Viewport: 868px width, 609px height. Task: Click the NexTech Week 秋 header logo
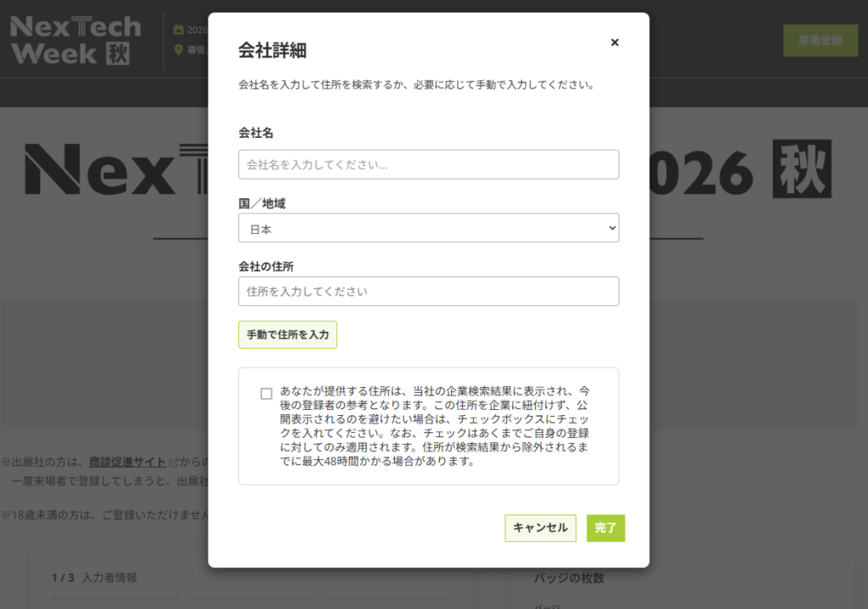(75, 41)
